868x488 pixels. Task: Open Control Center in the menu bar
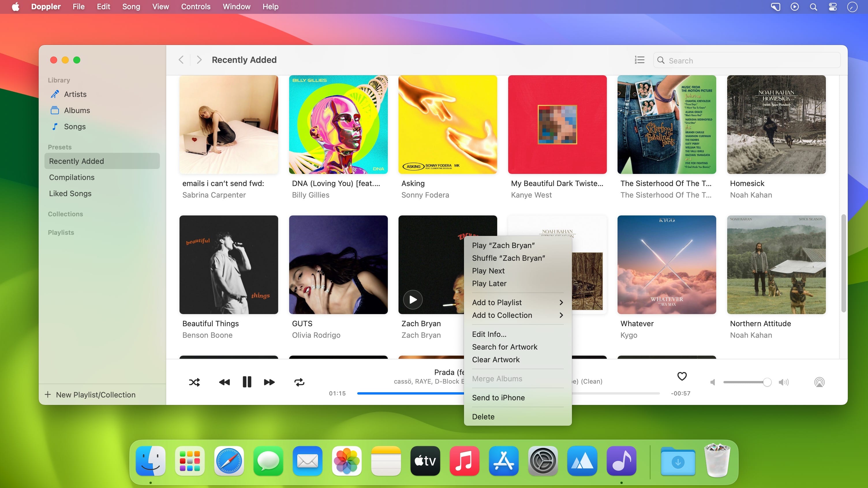(833, 7)
